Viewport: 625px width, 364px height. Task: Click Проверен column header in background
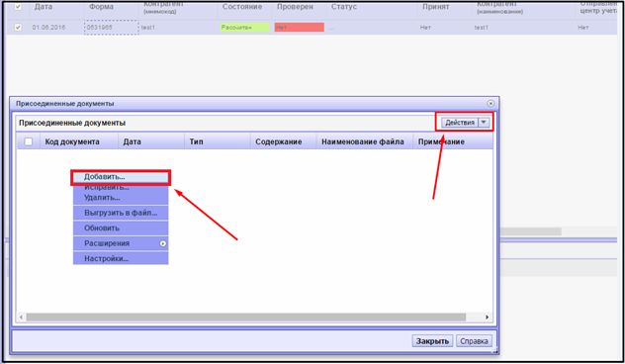295,7
